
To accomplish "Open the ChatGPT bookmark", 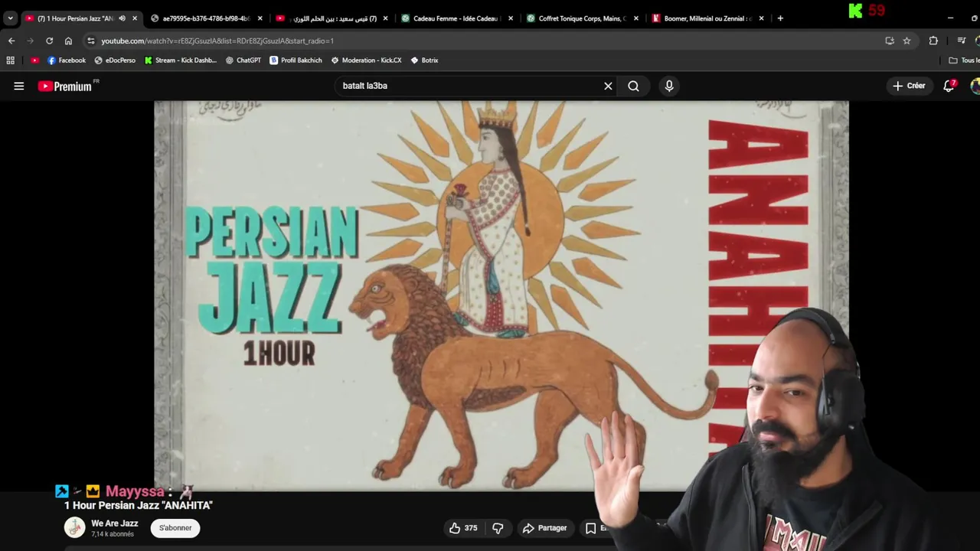I will (243, 60).
